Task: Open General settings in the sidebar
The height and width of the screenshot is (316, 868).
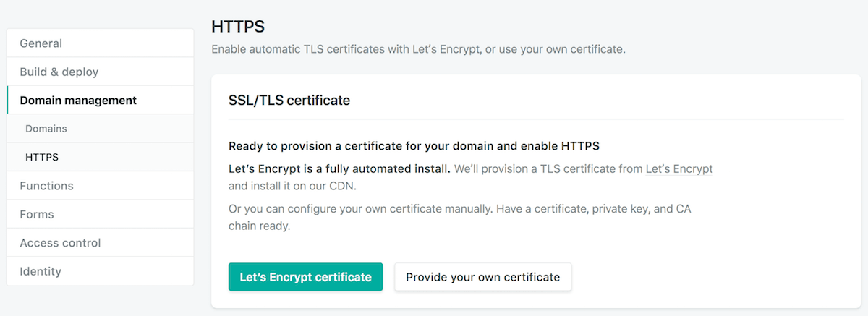Action: (41, 43)
